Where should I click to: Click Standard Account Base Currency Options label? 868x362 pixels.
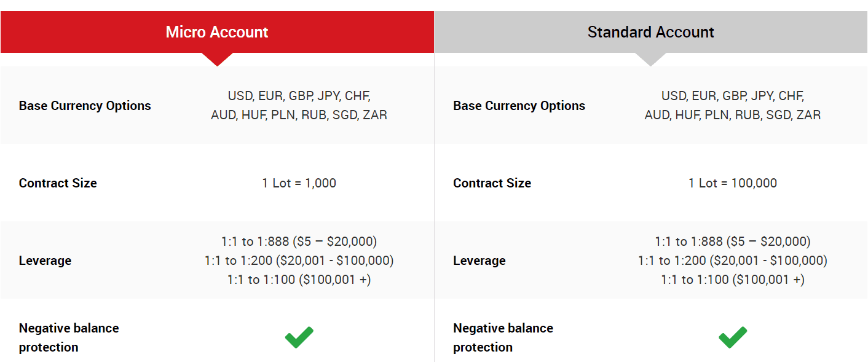coord(519,106)
